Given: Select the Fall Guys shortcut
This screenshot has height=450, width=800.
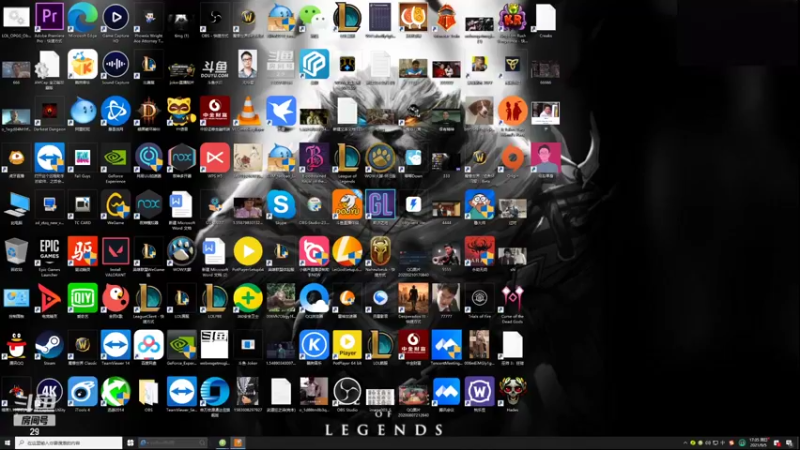Looking at the screenshot, I should point(83,158).
